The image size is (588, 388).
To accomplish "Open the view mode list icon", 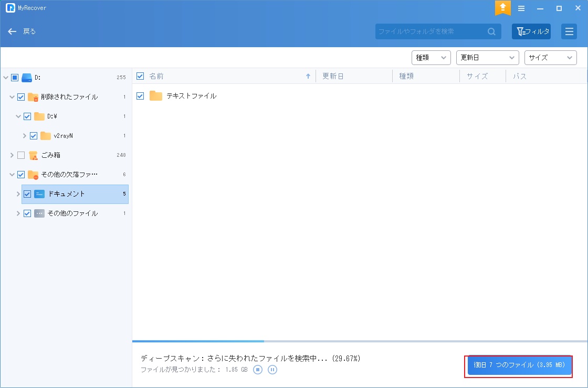I will (x=569, y=31).
